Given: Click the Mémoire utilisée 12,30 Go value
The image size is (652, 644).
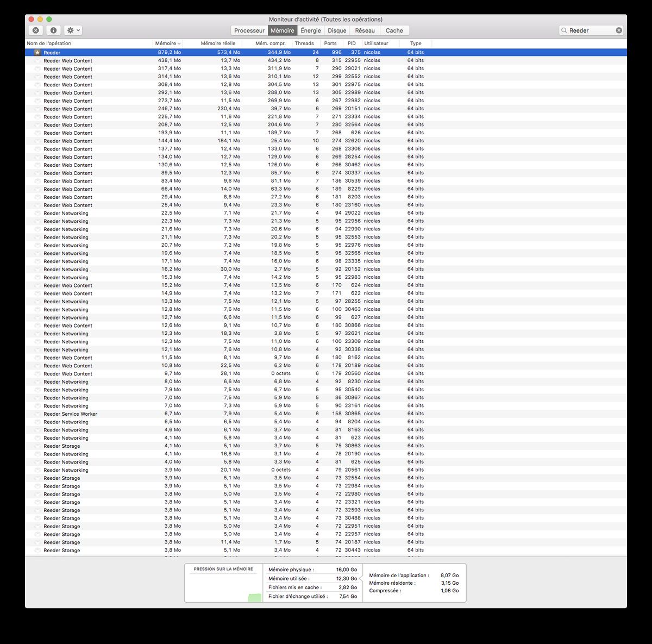Looking at the screenshot, I should 347,579.
